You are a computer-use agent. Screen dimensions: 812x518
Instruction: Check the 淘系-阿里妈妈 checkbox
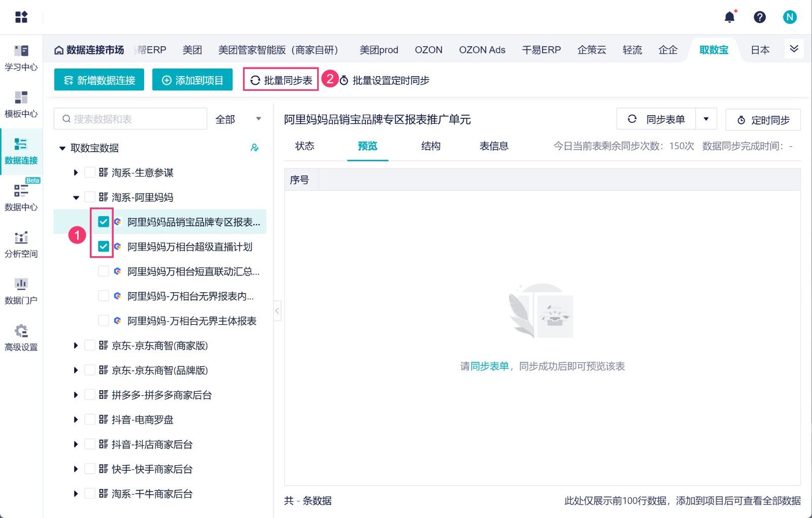click(x=90, y=197)
